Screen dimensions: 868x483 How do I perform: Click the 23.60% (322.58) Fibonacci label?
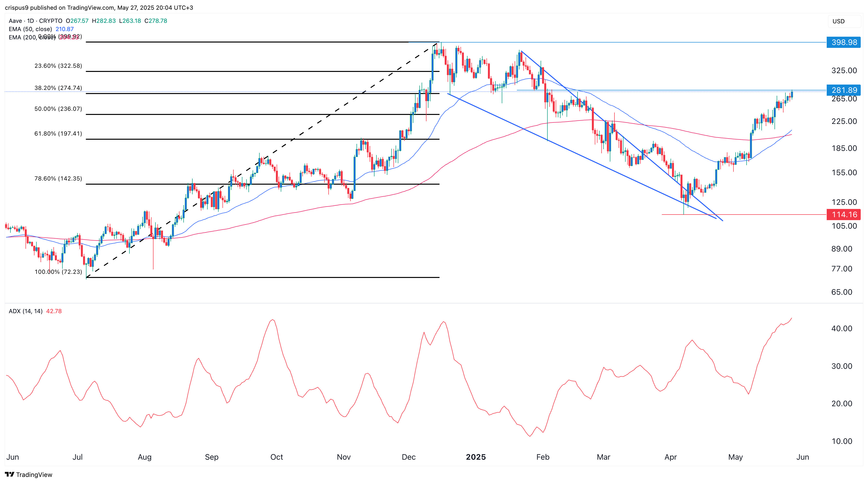[58, 66]
